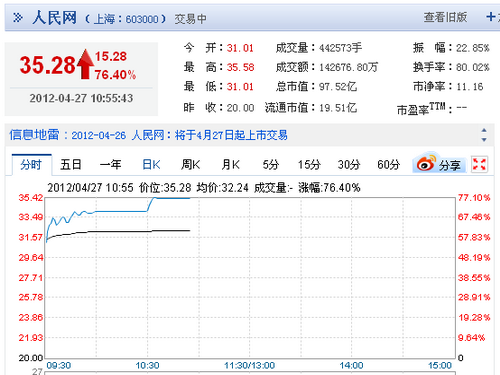Open the 月K chart tab
The image size is (500, 375).
point(231,165)
